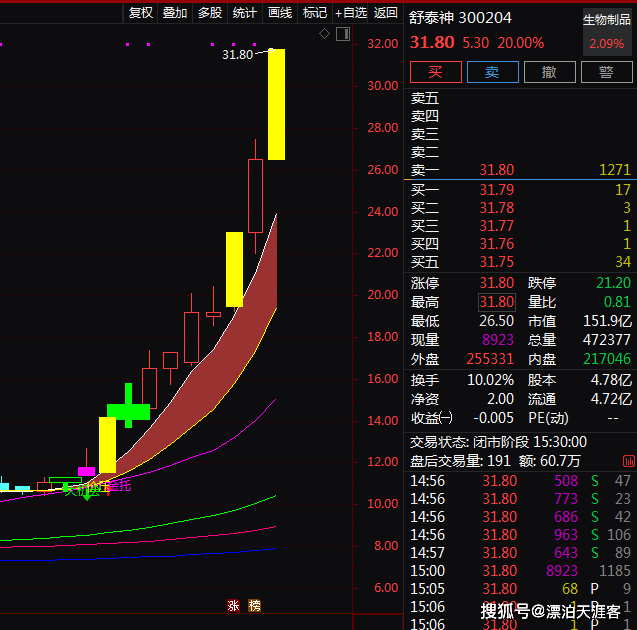This screenshot has width=637, height=630.
Task: Open the 统计 statistics tool
Action: point(244,12)
